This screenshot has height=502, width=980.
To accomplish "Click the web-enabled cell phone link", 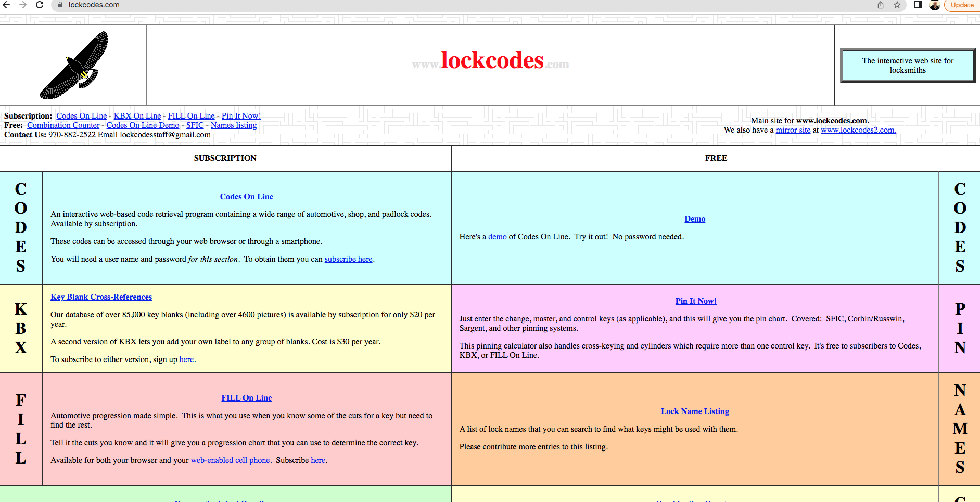I will [x=230, y=460].
